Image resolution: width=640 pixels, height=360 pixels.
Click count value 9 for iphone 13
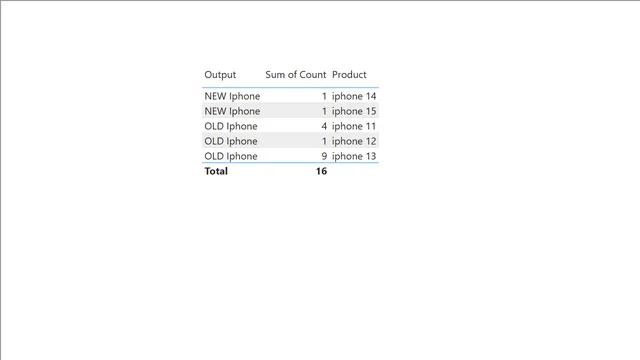[324, 156]
